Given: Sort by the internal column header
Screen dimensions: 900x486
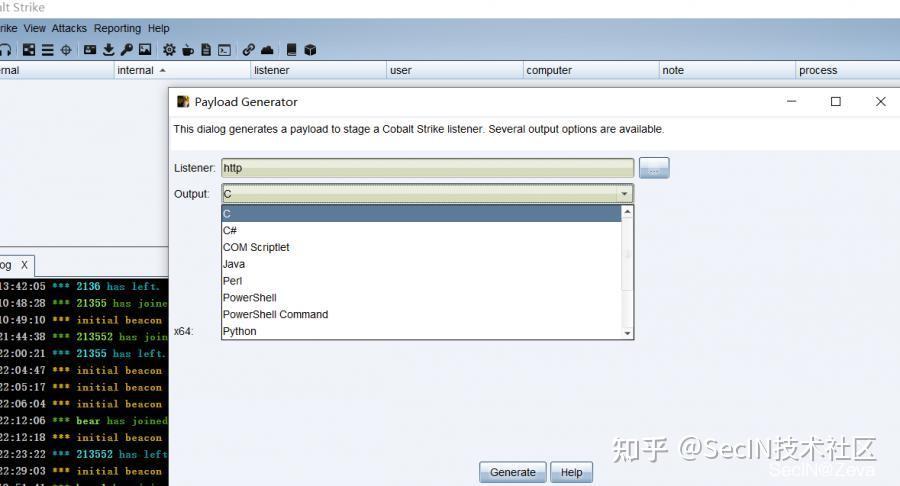Looking at the screenshot, I should click(182, 70).
